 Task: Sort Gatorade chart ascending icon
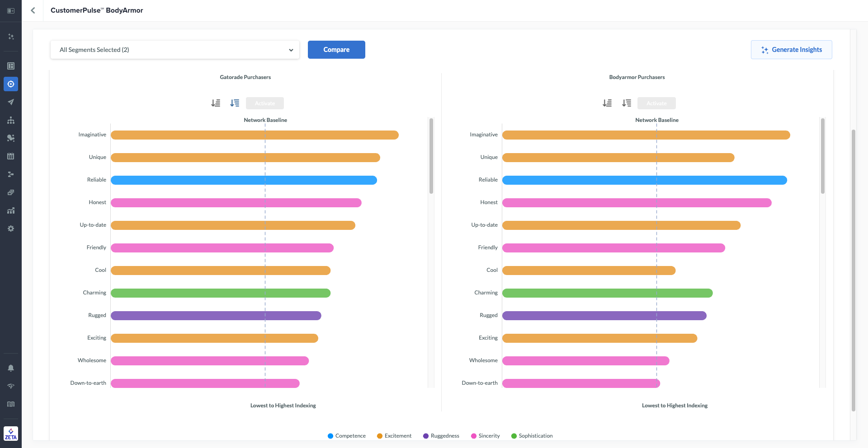point(216,103)
